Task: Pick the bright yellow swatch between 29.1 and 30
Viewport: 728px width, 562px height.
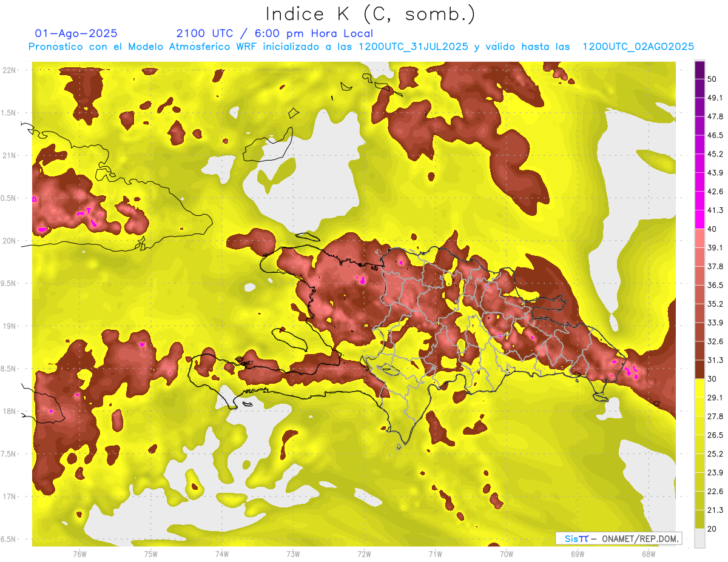Action: click(x=700, y=388)
